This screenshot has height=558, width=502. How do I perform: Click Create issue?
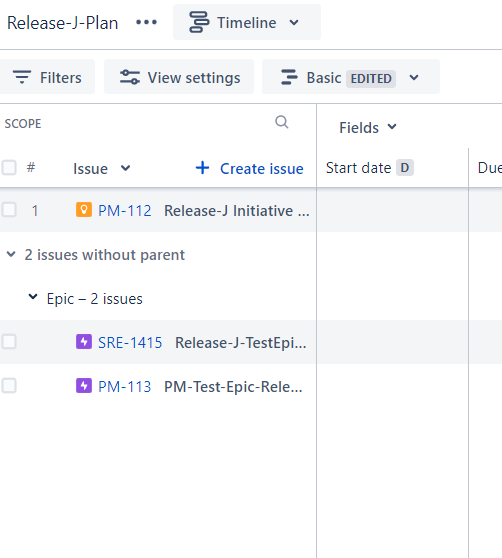click(x=249, y=168)
